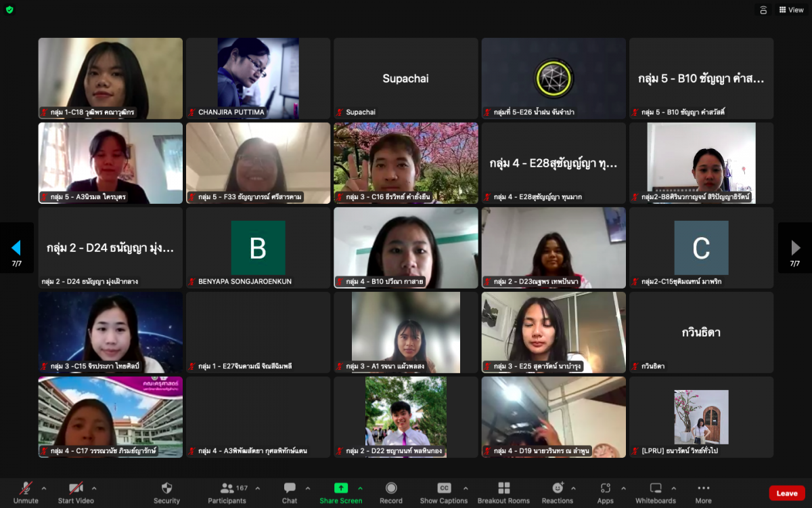Open the View menu at top right
This screenshot has width=812, height=508.
click(x=791, y=10)
